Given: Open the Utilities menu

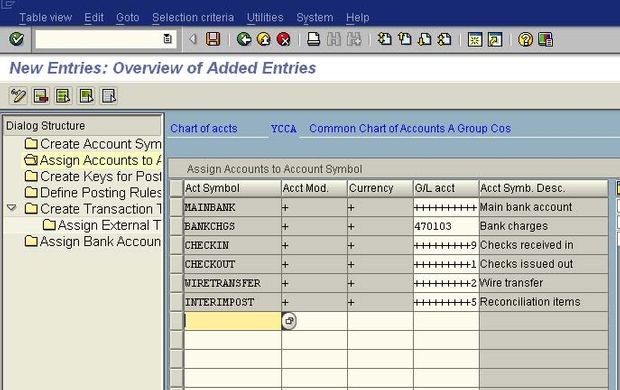Looking at the screenshot, I should click(x=265, y=17).
